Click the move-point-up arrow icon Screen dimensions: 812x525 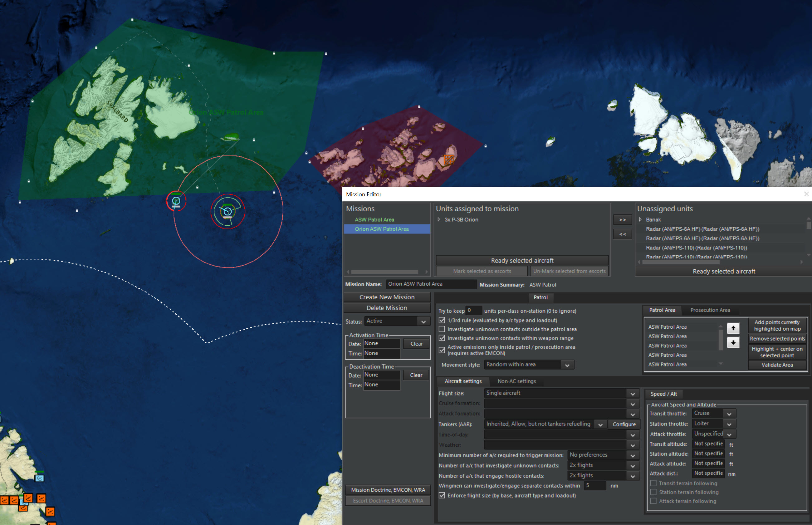pyautogui.click(x=733, y=328)
